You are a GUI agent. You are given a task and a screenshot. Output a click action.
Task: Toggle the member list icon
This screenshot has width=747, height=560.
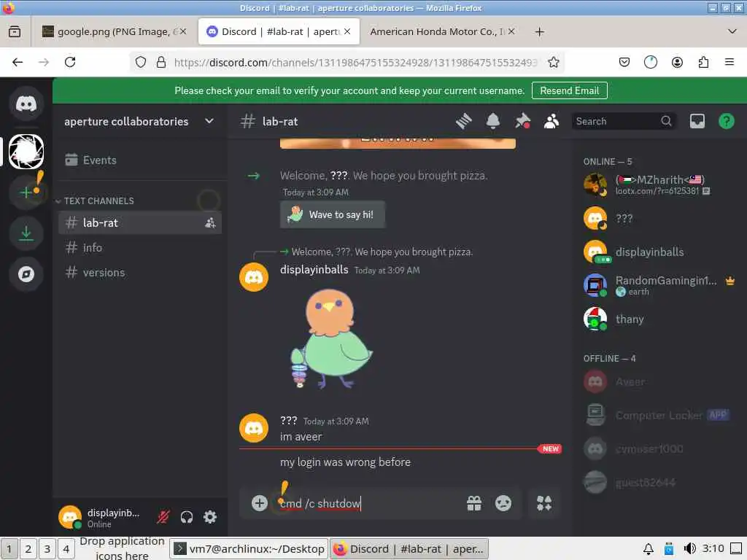[551, 122]
